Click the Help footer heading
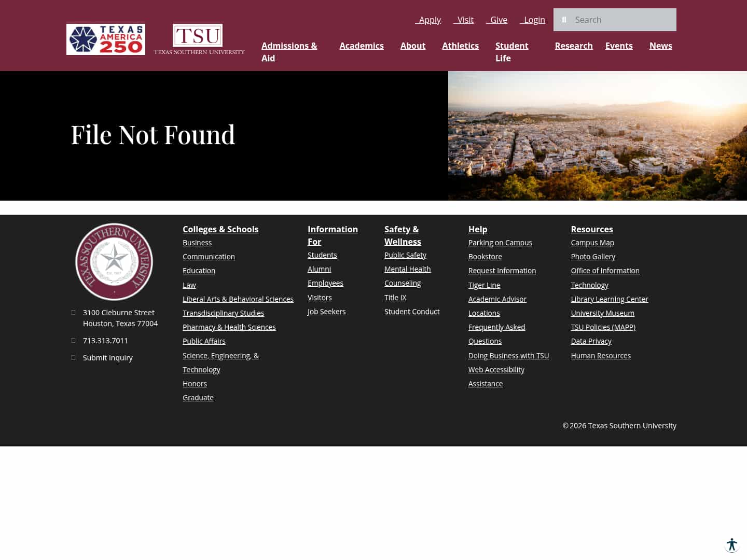 [478, 229]
